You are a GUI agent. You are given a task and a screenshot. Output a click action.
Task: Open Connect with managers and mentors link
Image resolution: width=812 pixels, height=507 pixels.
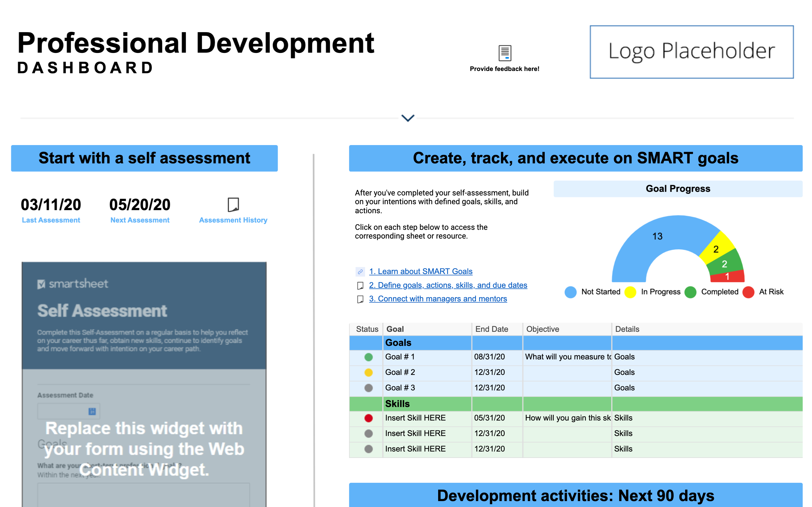[438, 299]
